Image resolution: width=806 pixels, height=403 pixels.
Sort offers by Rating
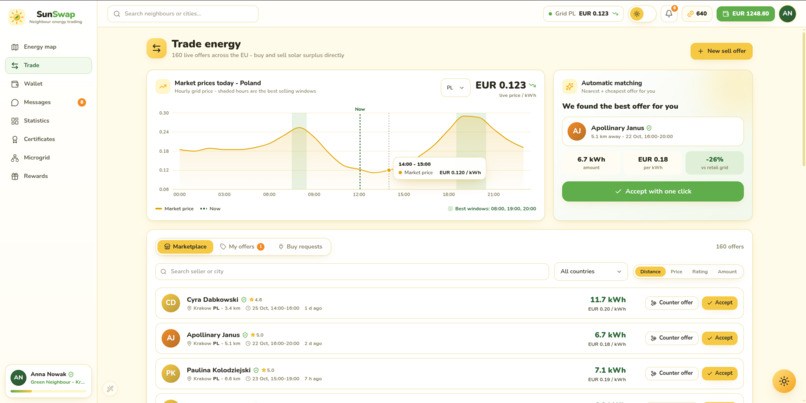(700, 271)
